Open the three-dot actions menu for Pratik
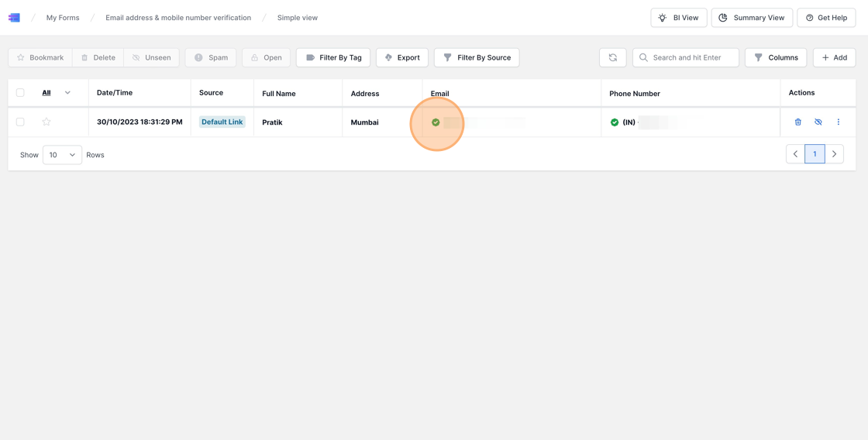 point(838,122)
